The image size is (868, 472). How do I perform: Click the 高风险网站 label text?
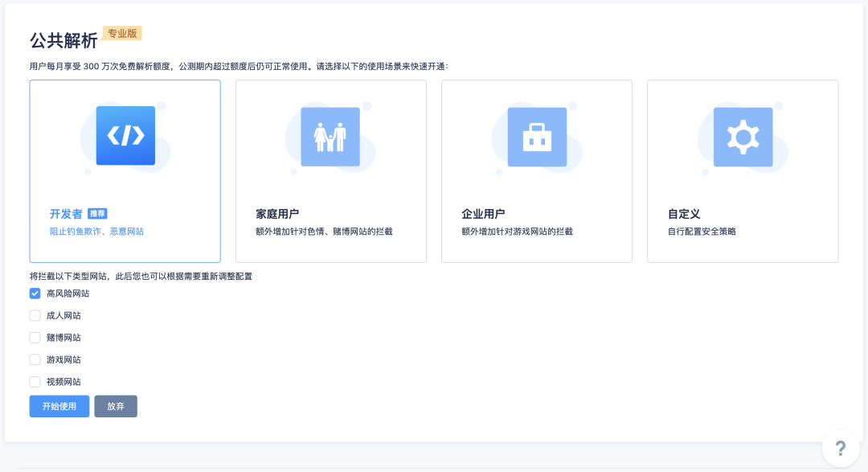point(68,293)
